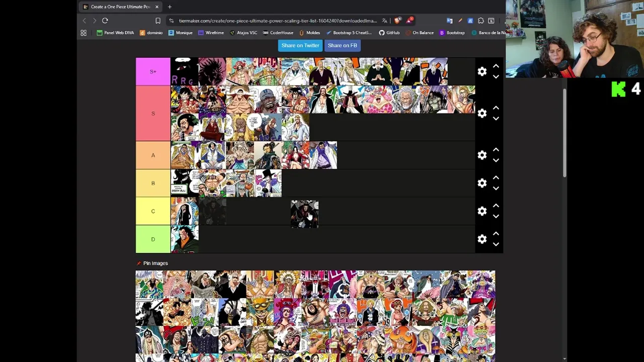Reload the page with refresh icon
This screenshot has height=362, width=644.
click(x=105, y=21)
